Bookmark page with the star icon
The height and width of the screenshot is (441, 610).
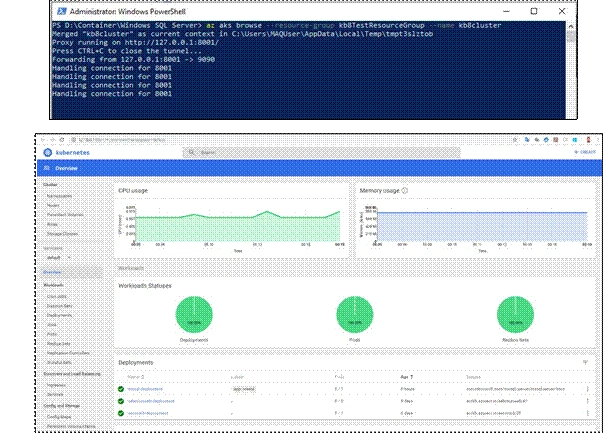[515, 140]
